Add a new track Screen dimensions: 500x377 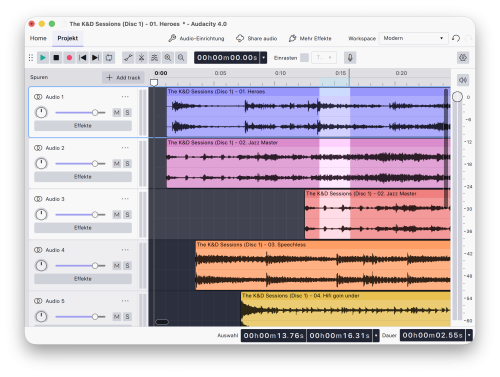pyautogui.click(x=123, y=78)
